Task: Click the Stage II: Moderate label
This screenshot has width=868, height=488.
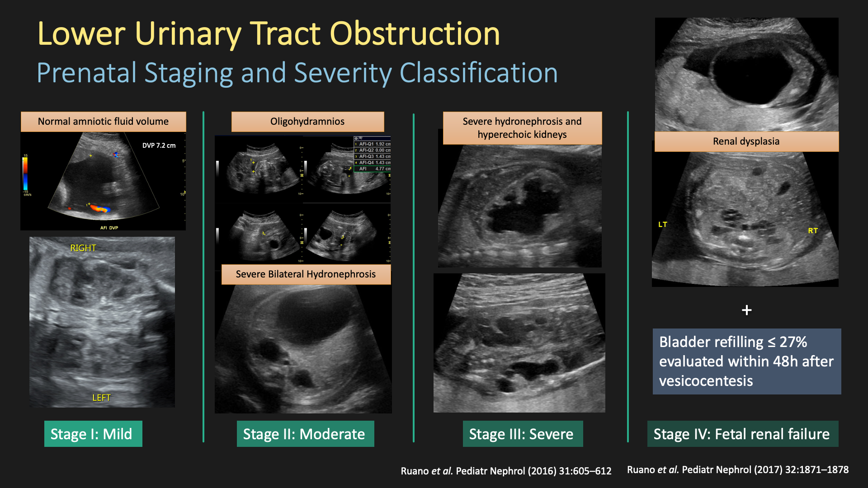Action: pos(305,434)
